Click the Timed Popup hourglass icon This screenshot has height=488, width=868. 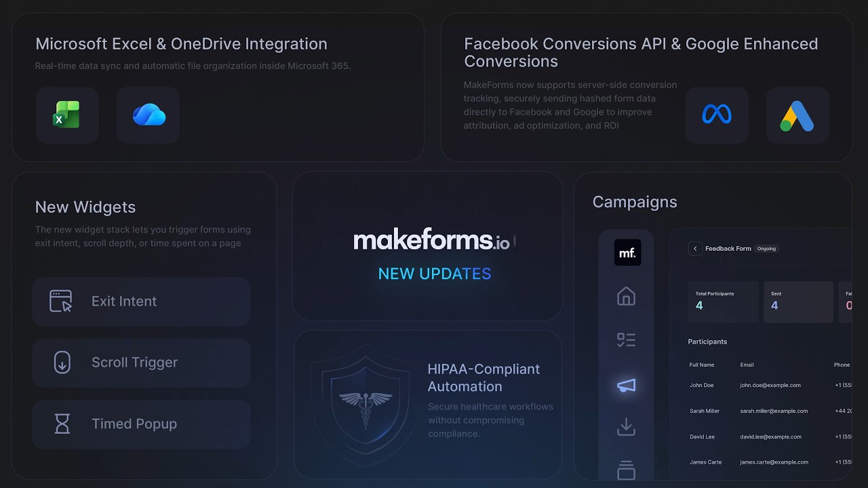tap(62, 424)
